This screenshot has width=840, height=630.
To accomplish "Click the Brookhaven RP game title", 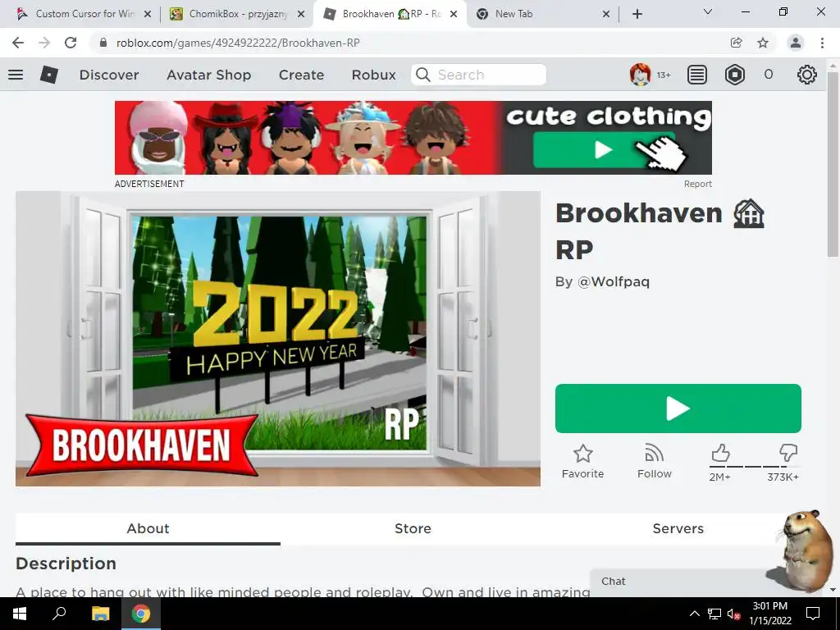I will [660, 231].
